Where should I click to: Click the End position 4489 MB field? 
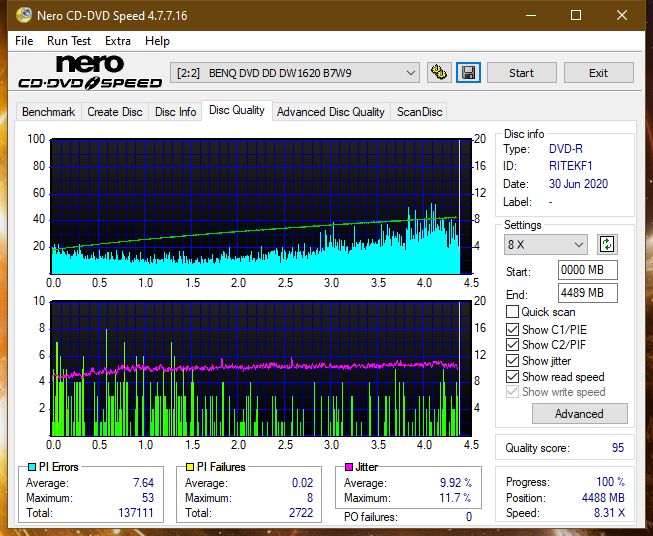pyautogui.click(x=587, y=293)
